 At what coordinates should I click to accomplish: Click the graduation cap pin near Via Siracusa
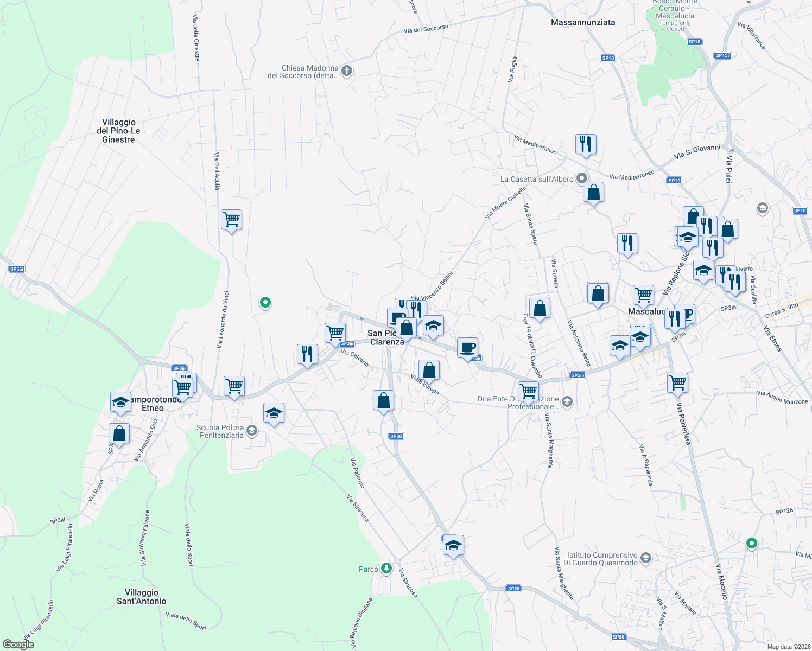(453, 546)
